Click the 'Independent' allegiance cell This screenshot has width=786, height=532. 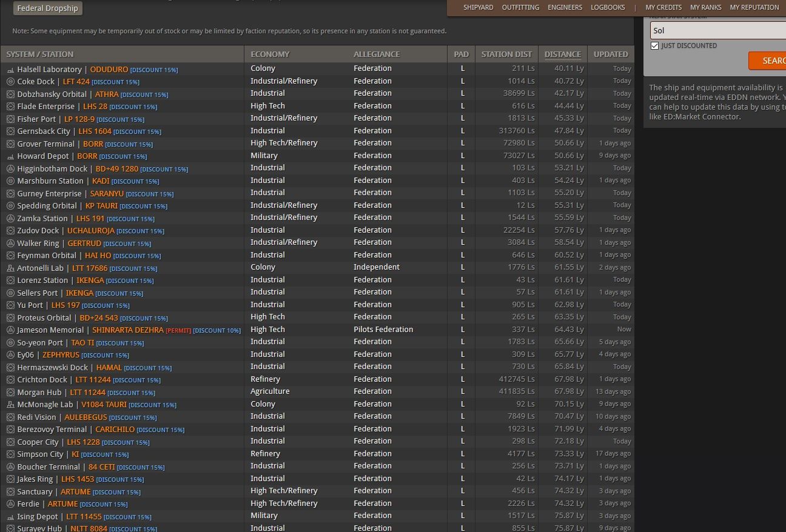coord(377,267)
